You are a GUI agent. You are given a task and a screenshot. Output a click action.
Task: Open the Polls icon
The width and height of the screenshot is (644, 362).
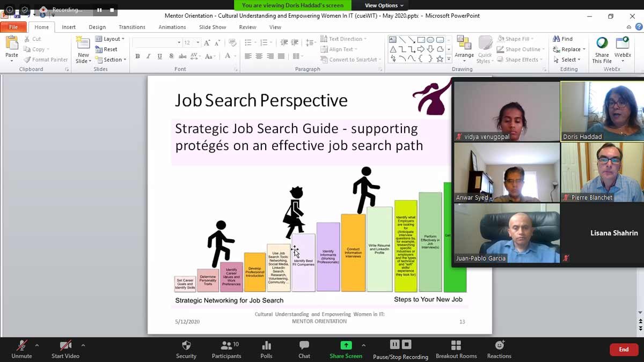[266, 346]
